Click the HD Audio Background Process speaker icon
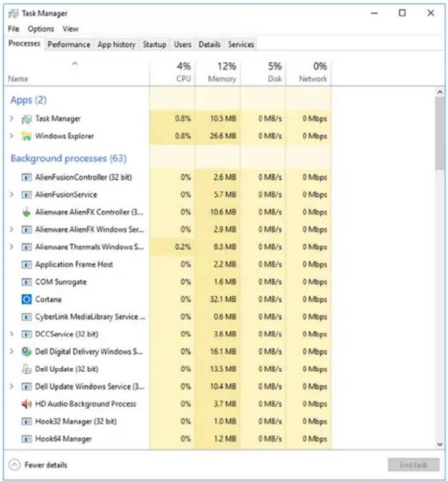This screenshot has height=481, width=448. 26,404
